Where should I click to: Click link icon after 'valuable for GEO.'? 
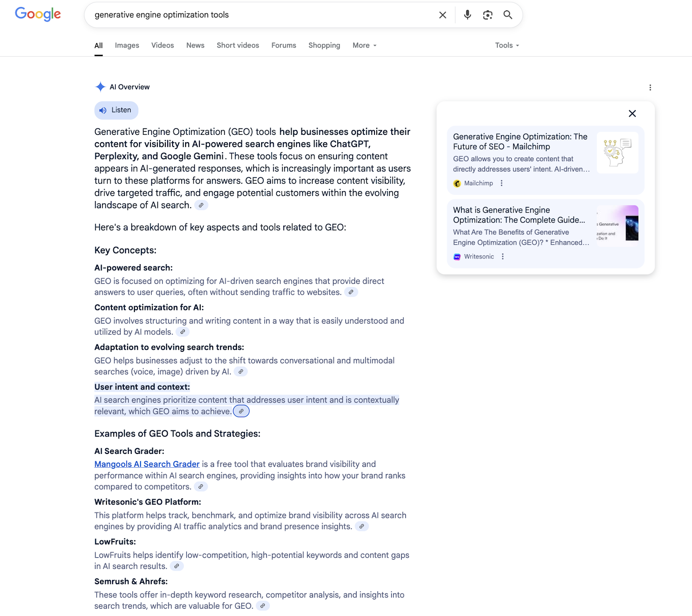click(263, 606)
